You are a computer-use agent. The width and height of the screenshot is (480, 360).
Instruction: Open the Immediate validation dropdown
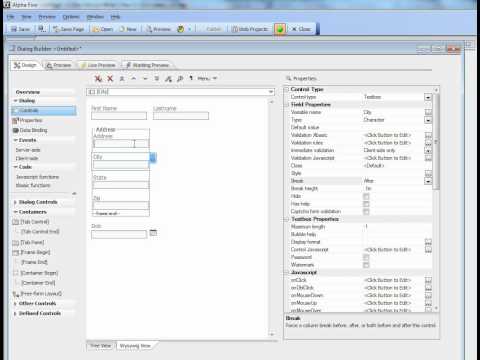[x=428, y=151]
